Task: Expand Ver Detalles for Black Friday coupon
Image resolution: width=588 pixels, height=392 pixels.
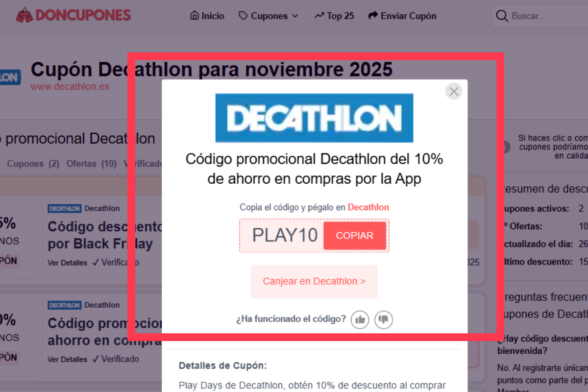Action: coord(68,263)
